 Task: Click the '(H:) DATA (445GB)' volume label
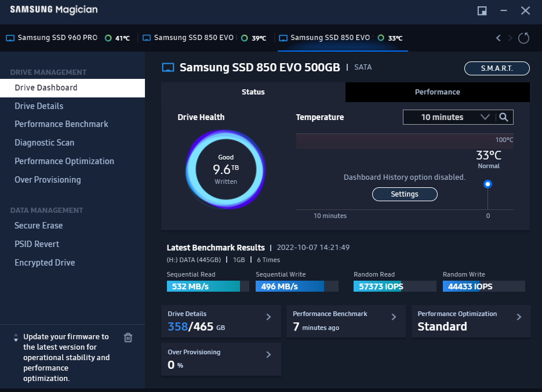pyautogui.click(x=194, y=260)
